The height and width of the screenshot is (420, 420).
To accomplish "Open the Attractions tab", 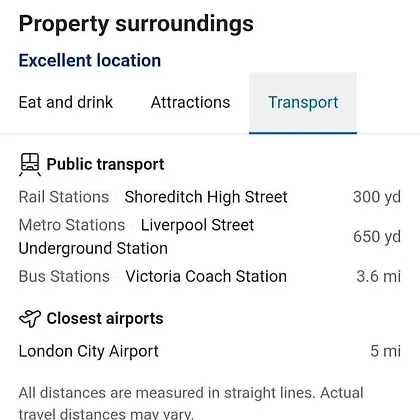I will pyautogui.click(x=190, y=102).
